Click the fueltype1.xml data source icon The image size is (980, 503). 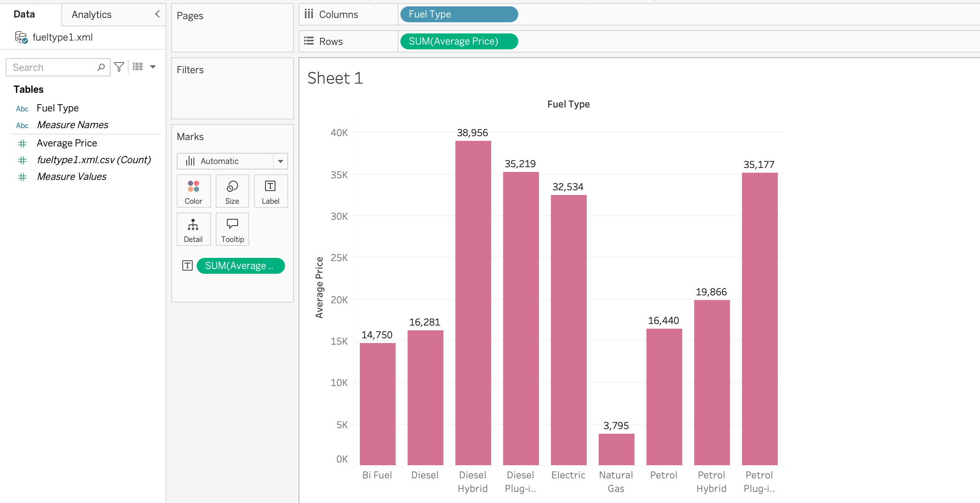pyautogui.click(x=21, y=37)
